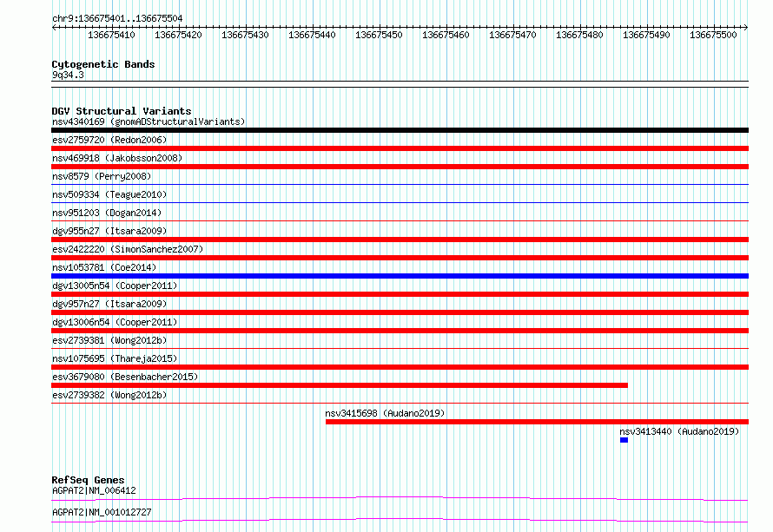Select ruler coordinate 136675470
The height and width of the screenshot is (532, 773).
[x=512, y=35]
